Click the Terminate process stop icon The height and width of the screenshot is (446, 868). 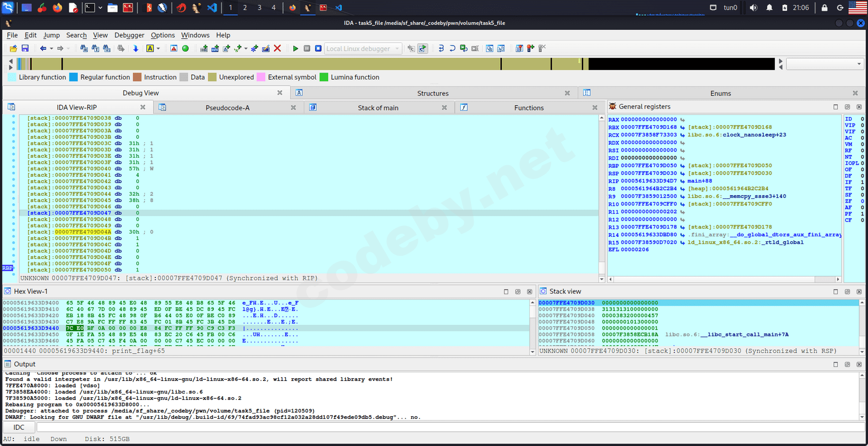[x=318, y=49]
